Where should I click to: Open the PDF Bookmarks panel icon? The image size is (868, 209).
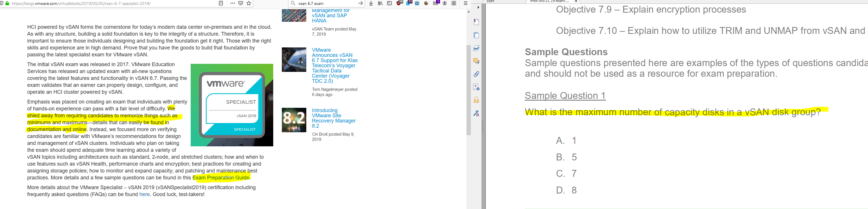coord(476,22)
